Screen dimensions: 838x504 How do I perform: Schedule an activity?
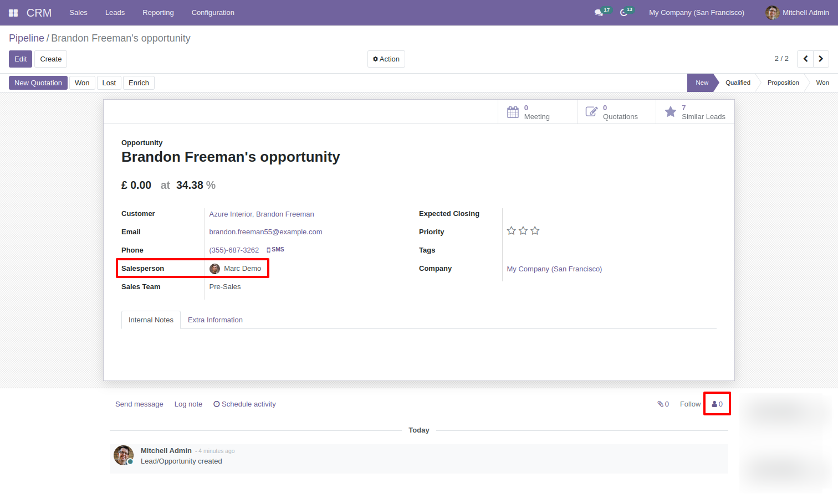pos(244,404)
